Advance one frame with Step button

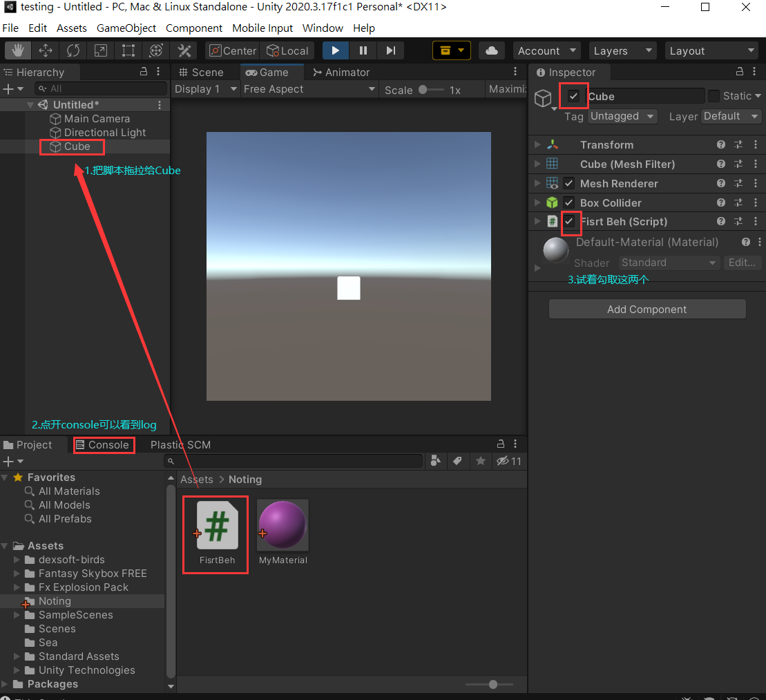pos(391,50)
